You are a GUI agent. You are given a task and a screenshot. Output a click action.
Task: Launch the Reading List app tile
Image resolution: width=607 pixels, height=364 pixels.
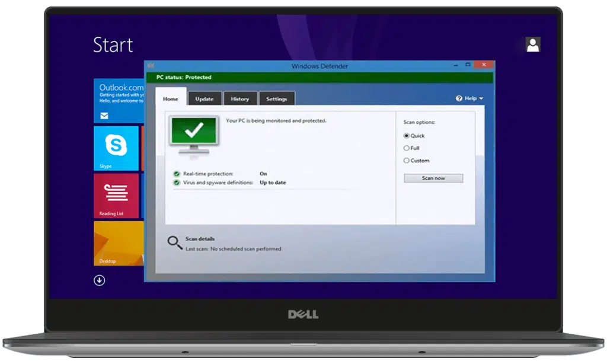[x=117, y=196]
